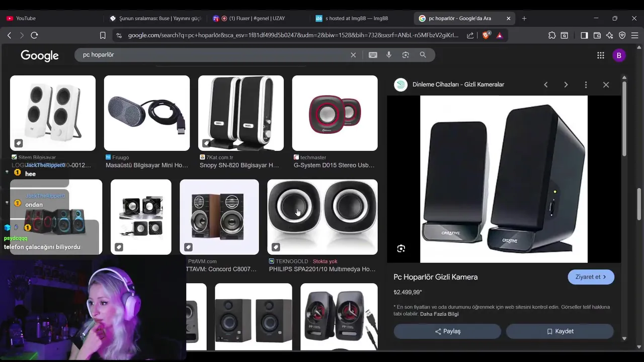
Task: Click the TEKNOGOLD source label
Action: [292, 261]
